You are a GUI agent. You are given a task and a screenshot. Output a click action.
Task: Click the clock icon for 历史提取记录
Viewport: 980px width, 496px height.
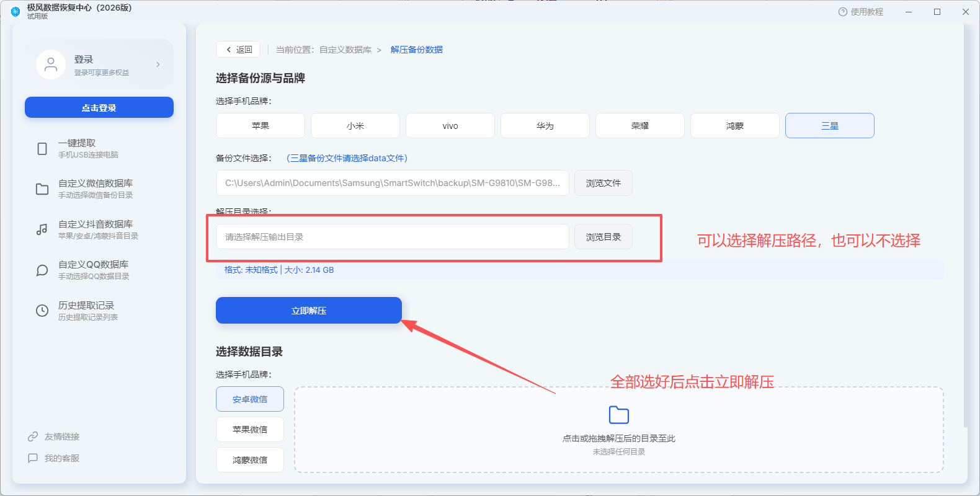pos(42,311)
